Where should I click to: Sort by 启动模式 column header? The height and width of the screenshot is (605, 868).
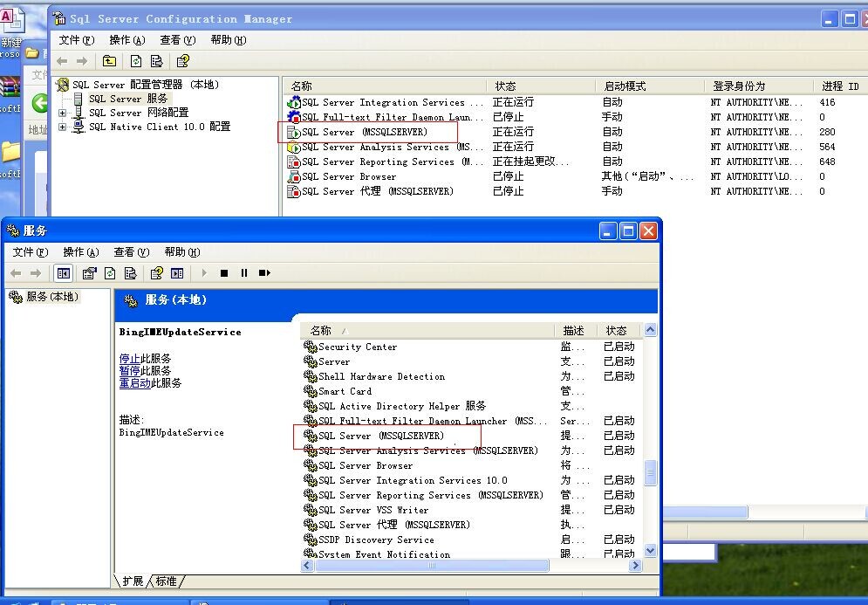pyautogui.click(x=651, y=86)
